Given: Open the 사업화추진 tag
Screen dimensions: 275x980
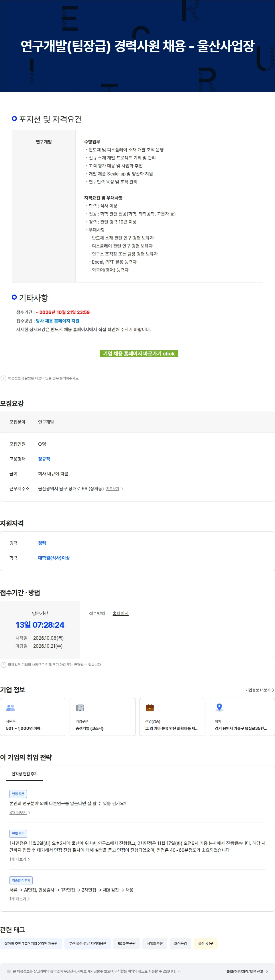Looking at the screenshot, I should click(155, 943).
